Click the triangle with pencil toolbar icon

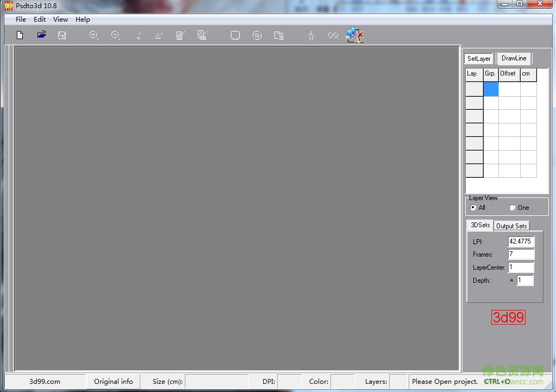pos(159,35)
